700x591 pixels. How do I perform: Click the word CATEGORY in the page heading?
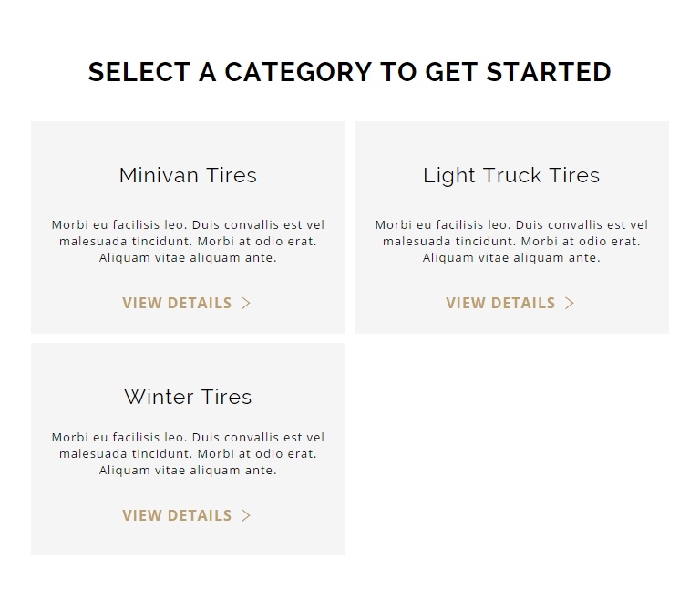pos(298,72)
